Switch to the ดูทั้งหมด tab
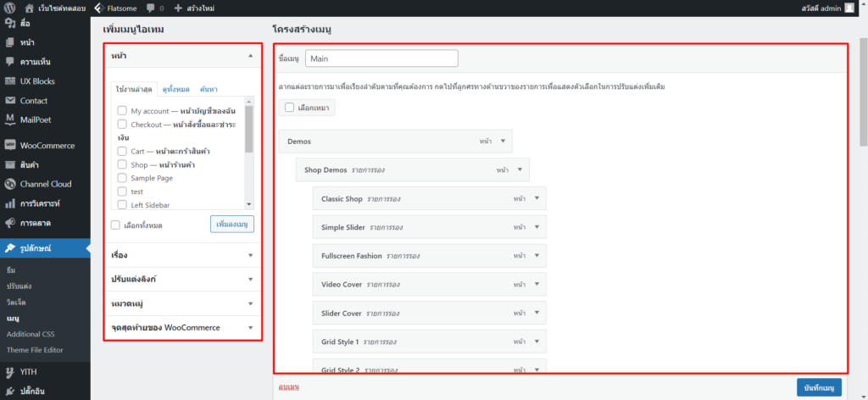Viewport: 868px width, 400px height. coord(176,89)
